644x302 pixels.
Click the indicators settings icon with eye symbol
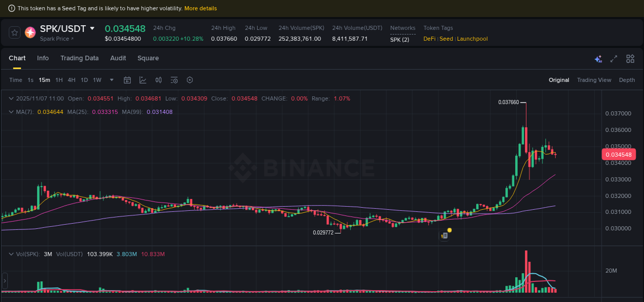[174, 80]
